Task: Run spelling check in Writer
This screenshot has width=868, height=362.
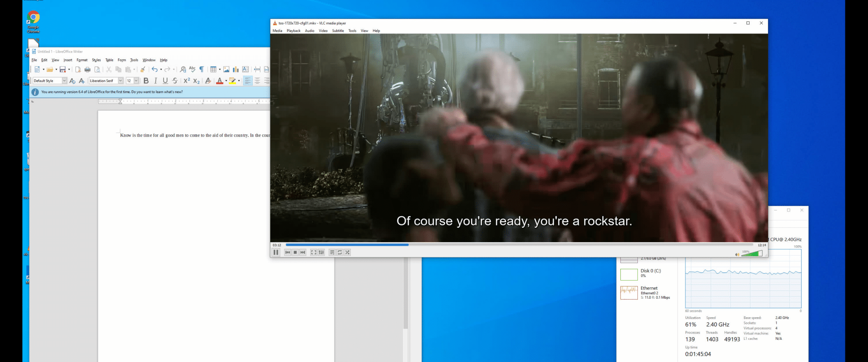Action: pyautogui.click(x=192, y=69)
